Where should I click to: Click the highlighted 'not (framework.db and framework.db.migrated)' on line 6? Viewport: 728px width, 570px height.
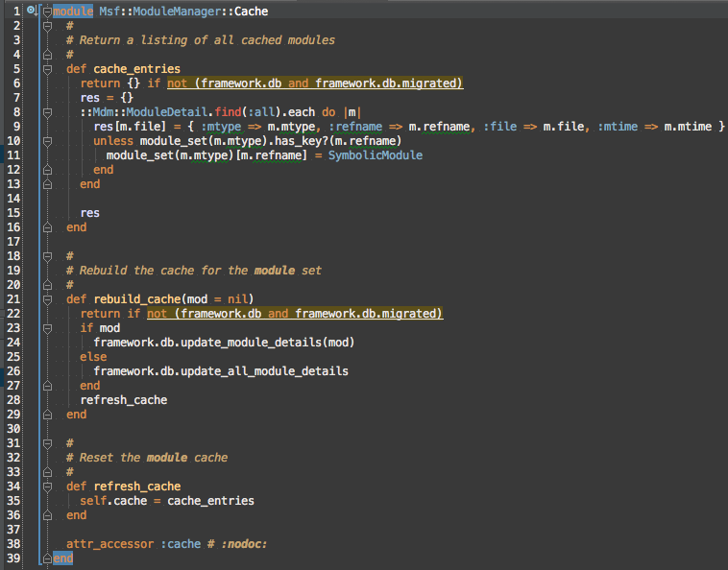[x=315, y=83]
